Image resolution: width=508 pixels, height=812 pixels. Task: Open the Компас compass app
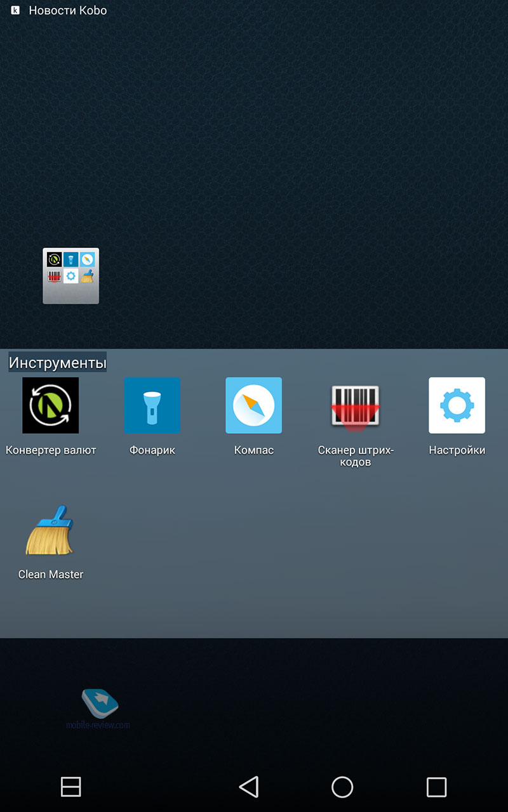pyautogui.click(x=254, y=405)
